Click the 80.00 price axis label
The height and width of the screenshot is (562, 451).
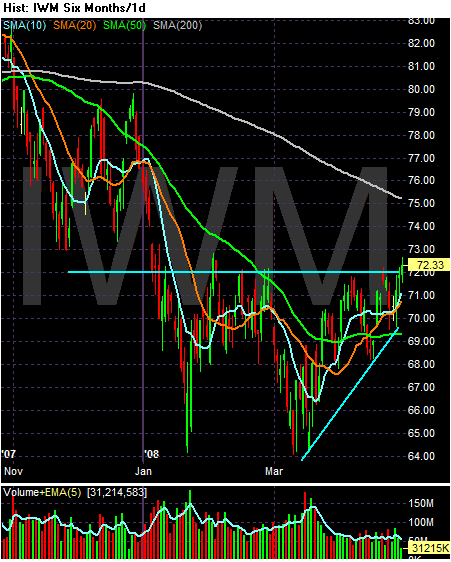tap(421, 89)
